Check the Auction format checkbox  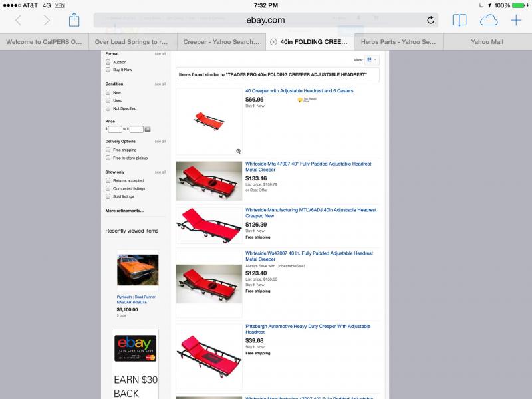108,62
